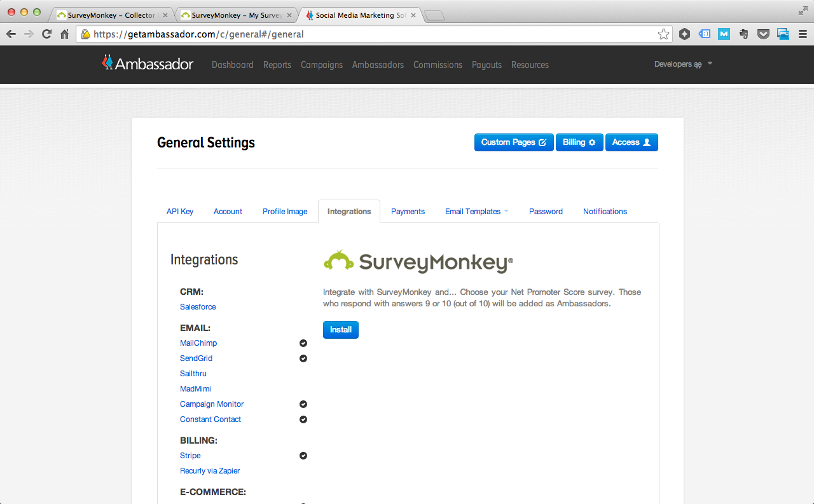Switch to the Payments tab
Screen dimensions: 814x504
(x=408, y=212)
